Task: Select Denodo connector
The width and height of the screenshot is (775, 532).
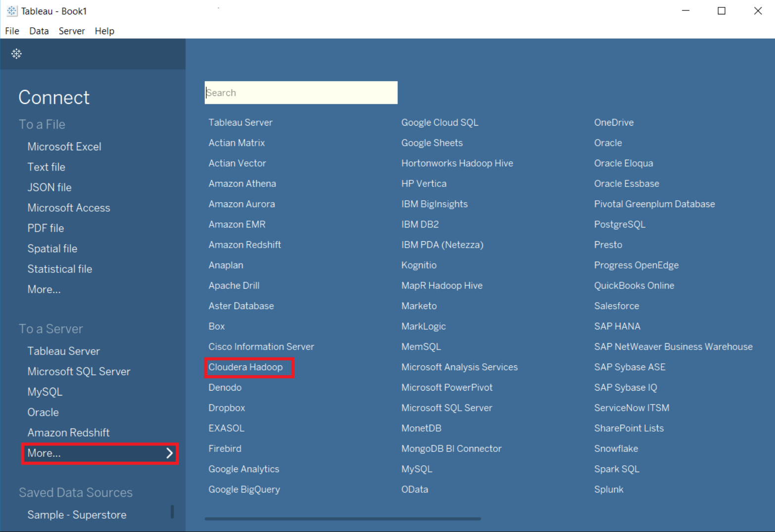Action: pos(225,388)
